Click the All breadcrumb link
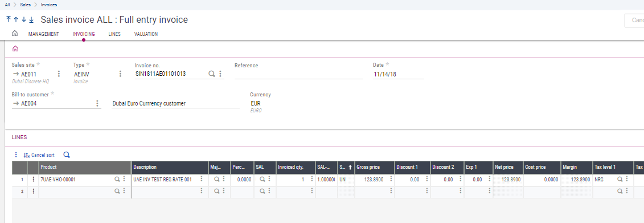The width and height of the screenshot is (644, 223). pos(7,5)
